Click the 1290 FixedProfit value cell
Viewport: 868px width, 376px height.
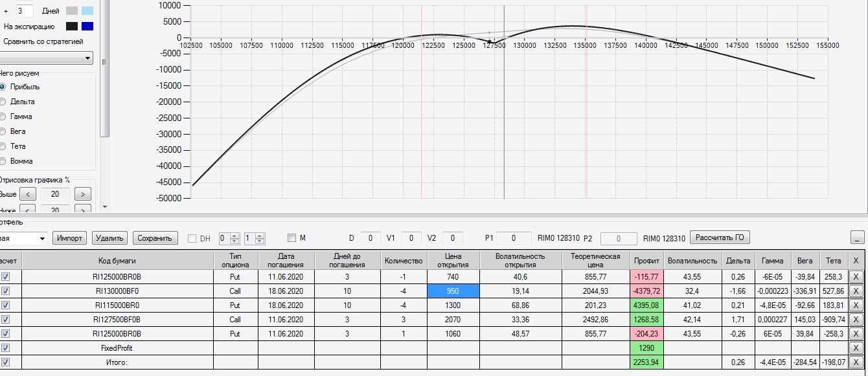tap(647, 348)
